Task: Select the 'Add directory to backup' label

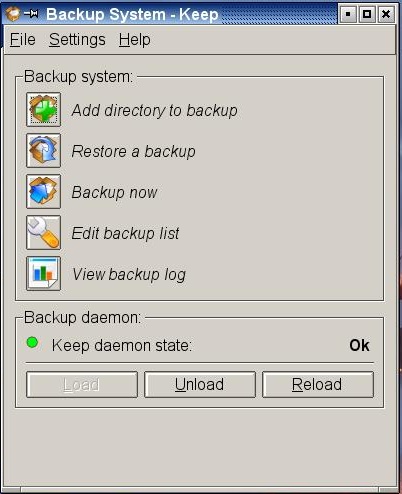Action: [155, 110]
